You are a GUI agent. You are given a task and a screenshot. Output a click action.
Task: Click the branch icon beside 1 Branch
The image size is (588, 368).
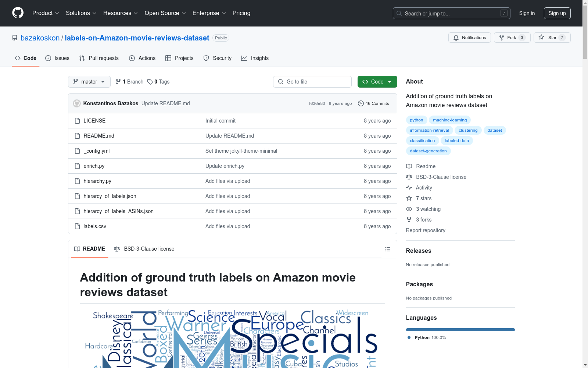118,82
